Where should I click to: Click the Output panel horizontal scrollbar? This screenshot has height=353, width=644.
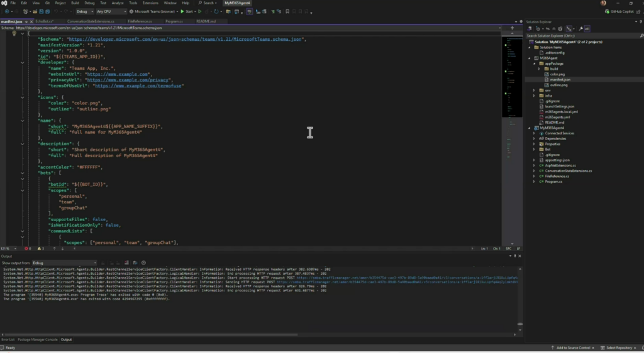click(150, 335)
